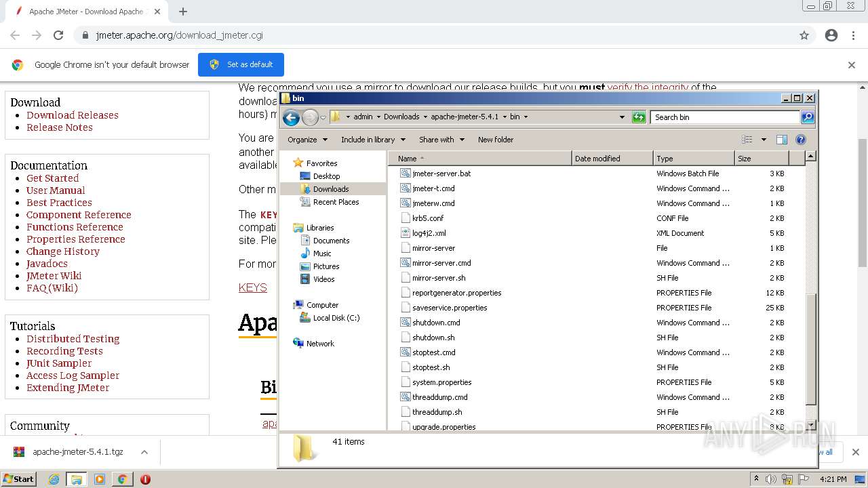Viewport: 868px width, 488px height.
Task: Select Downloads in breadcrumb path
Action: [x=401, y=117]
